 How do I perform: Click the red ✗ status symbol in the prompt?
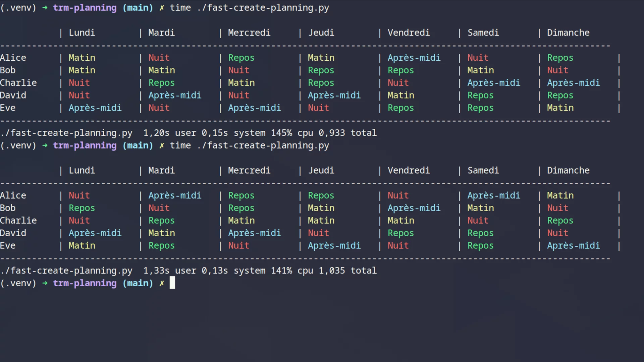[x=162, y=8]
